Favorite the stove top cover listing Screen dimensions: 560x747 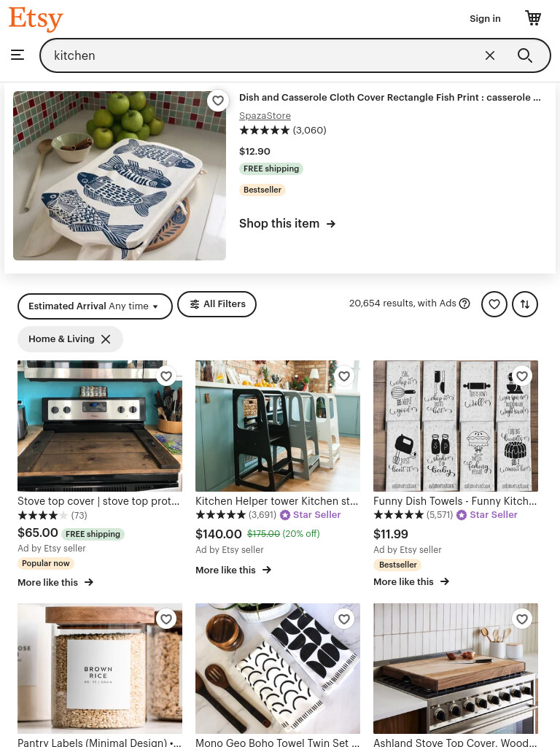click(x=166, y=376)
